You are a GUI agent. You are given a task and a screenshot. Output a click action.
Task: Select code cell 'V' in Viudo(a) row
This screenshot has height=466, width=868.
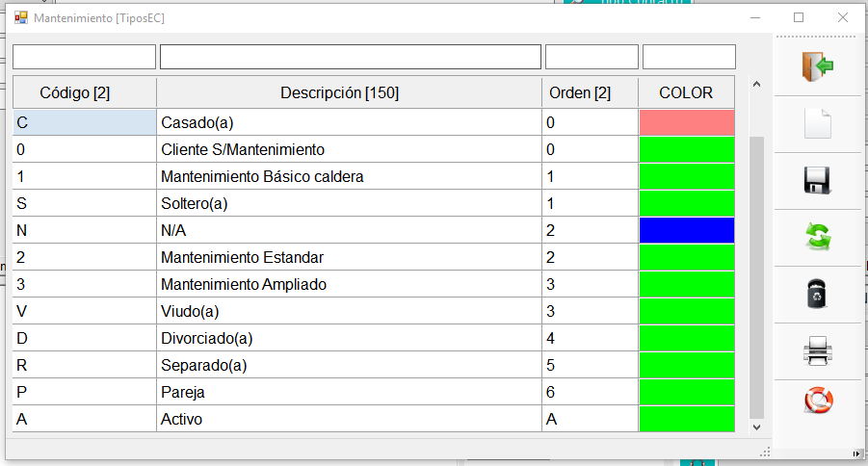pos(85,311)
